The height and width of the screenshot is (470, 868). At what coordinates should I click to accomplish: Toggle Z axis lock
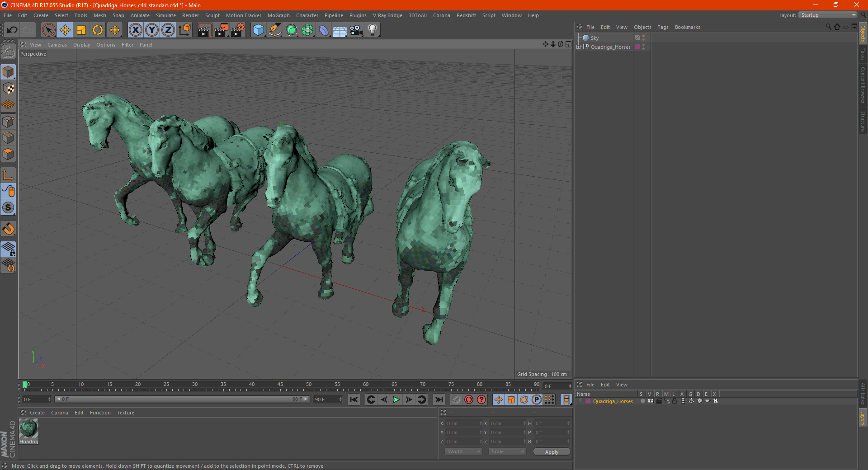168,30
